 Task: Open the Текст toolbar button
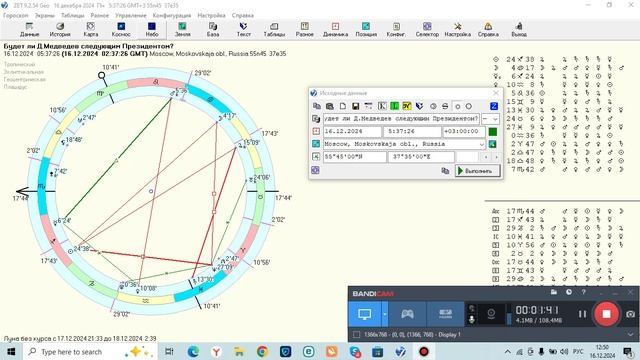coord(244,30)
